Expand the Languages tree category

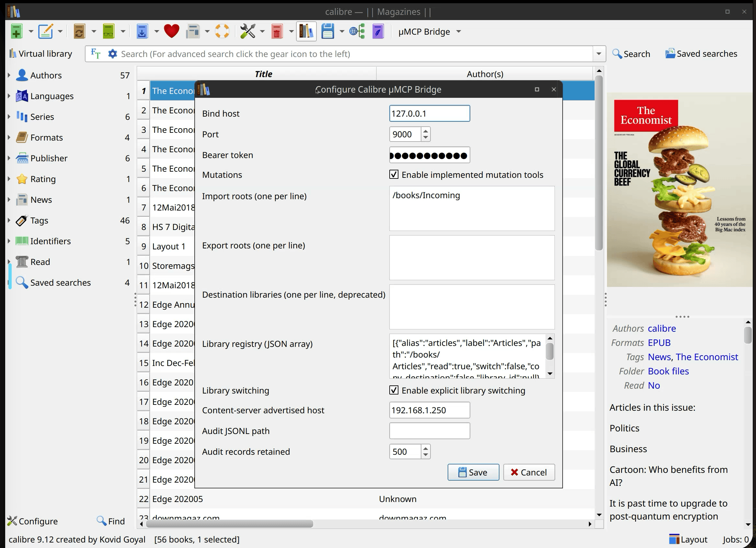coord(9,96)
